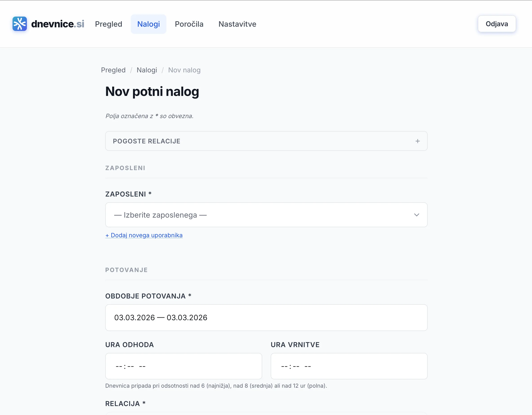532x415 pixels.
Task: Click Dodaj novega uporabnika link
Action: 144,235
